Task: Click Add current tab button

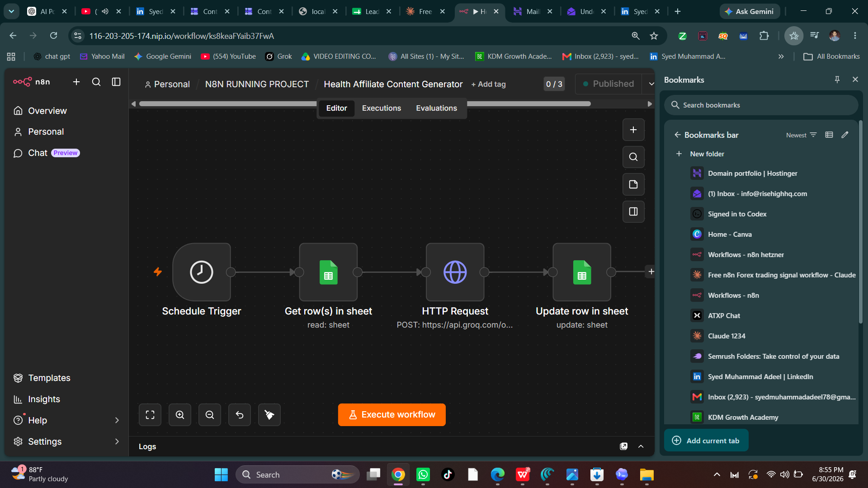Action: pos(706,441)
